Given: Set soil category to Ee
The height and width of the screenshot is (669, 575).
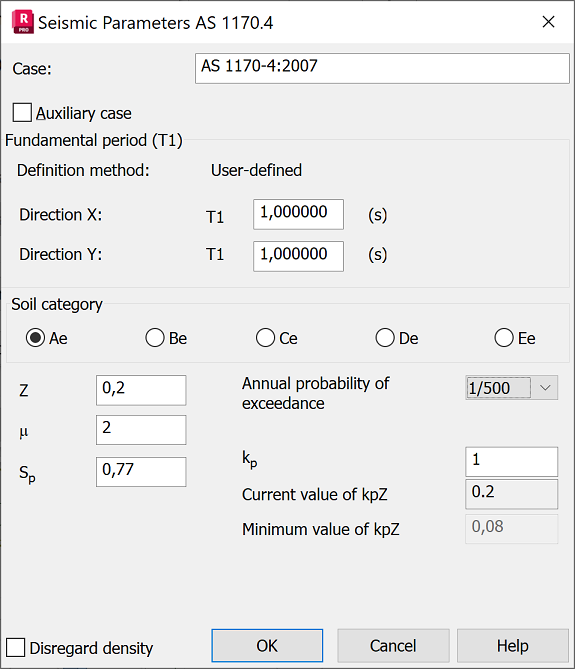Looking at the screenshot, I should tap(504, 338).
